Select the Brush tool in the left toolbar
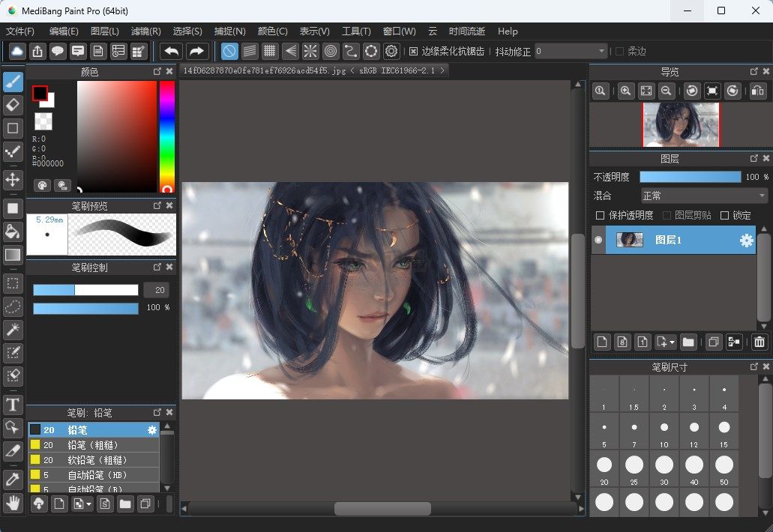The height and width of the screenshot is (532, 773). pos(13,82)
